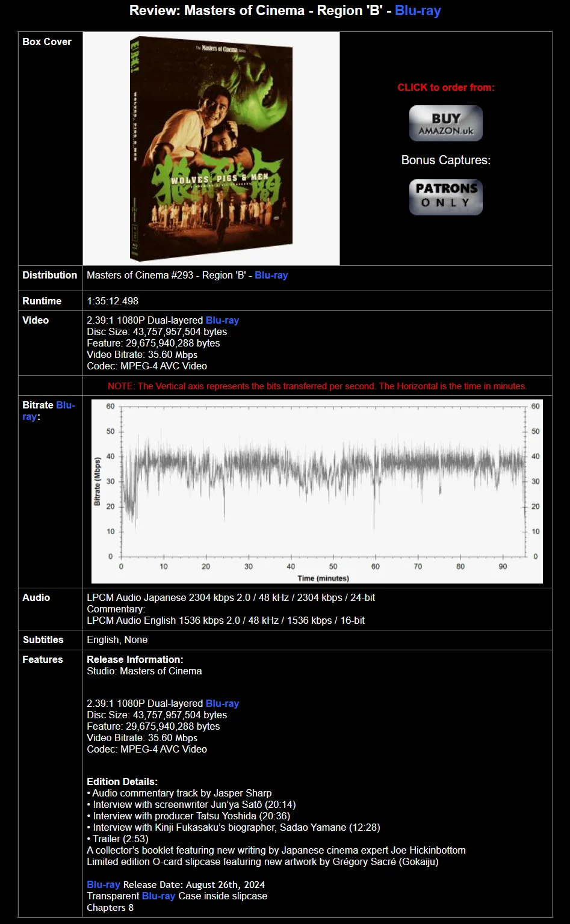
Task: Click the 'Time (minutes)' axis label on graph
Action: 323,578
